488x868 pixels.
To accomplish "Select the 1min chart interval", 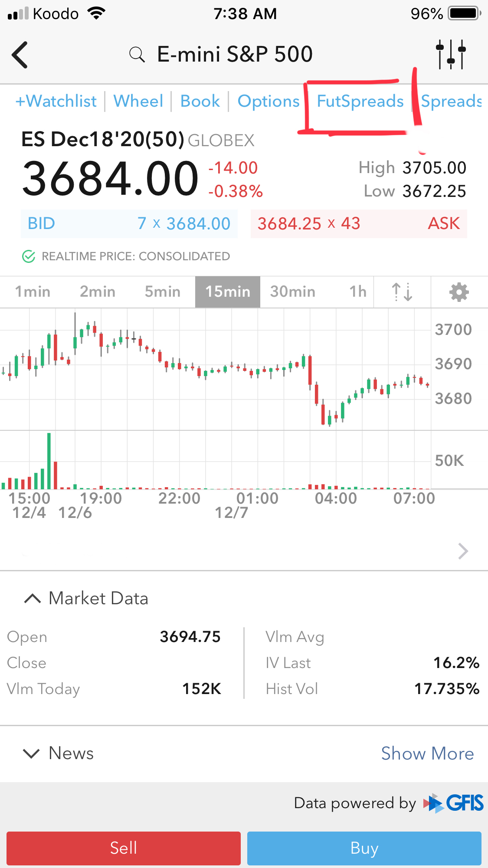I will tap(33, 292).
